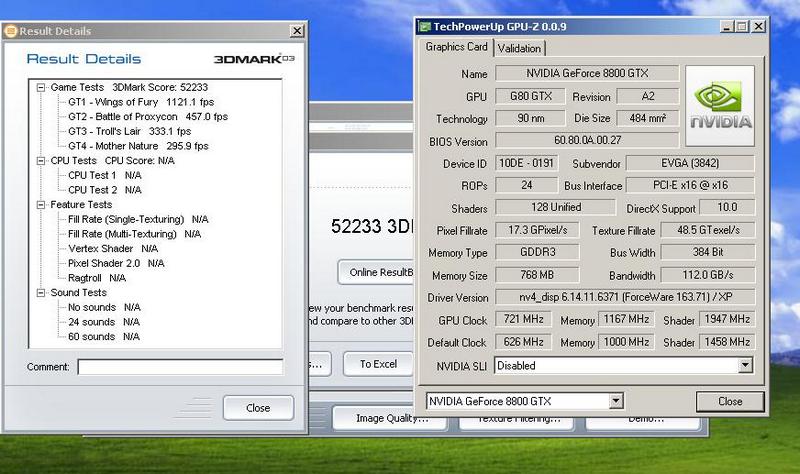Click the GPU-Z title bar icon
Screen dimensions: 800x474
point(424,27)
